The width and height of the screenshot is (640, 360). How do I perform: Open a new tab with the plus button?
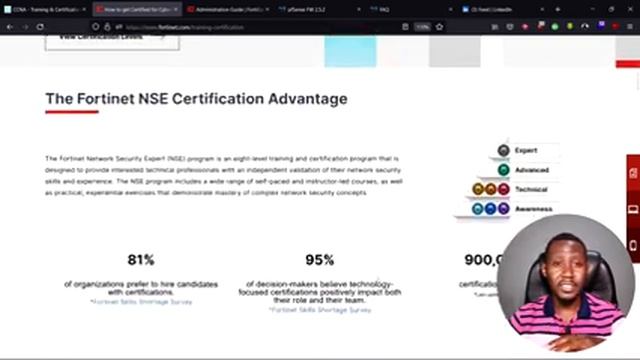(x=558, y=9)
